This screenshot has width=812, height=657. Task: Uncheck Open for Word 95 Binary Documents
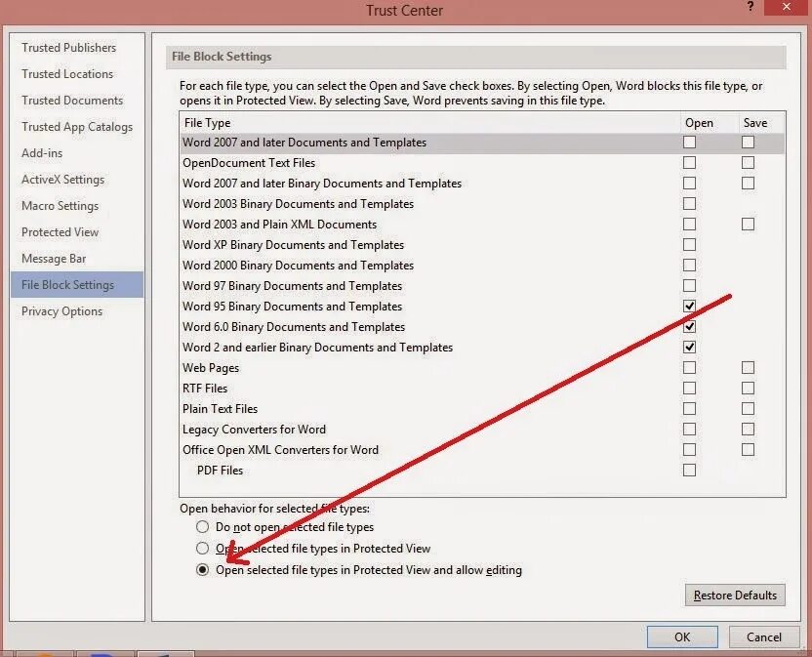tap(689, 307)
